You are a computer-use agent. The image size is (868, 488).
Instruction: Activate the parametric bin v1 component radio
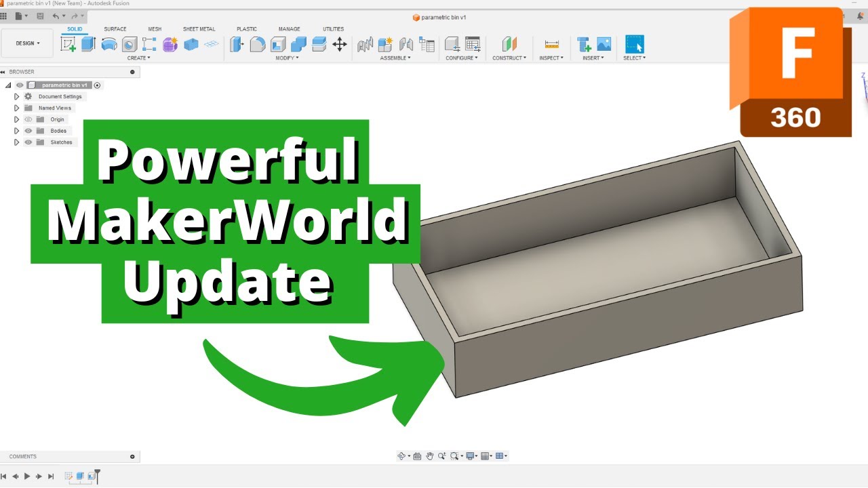[98, 85]
